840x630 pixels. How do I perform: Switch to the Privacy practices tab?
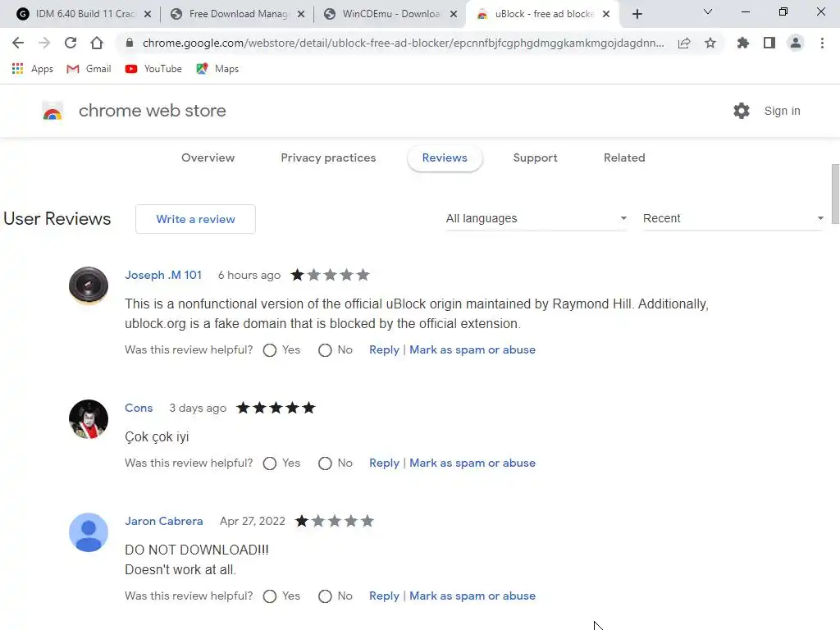328,158
